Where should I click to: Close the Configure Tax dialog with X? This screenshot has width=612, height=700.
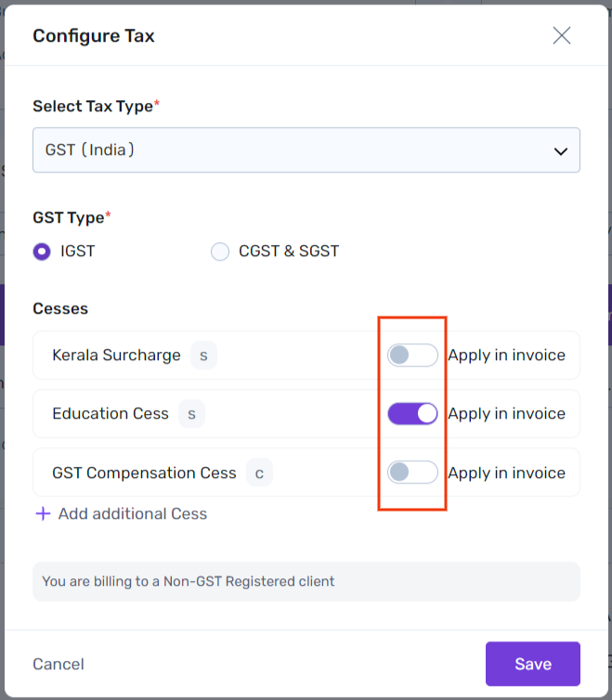pyautogui.click(x=561, y=36)
